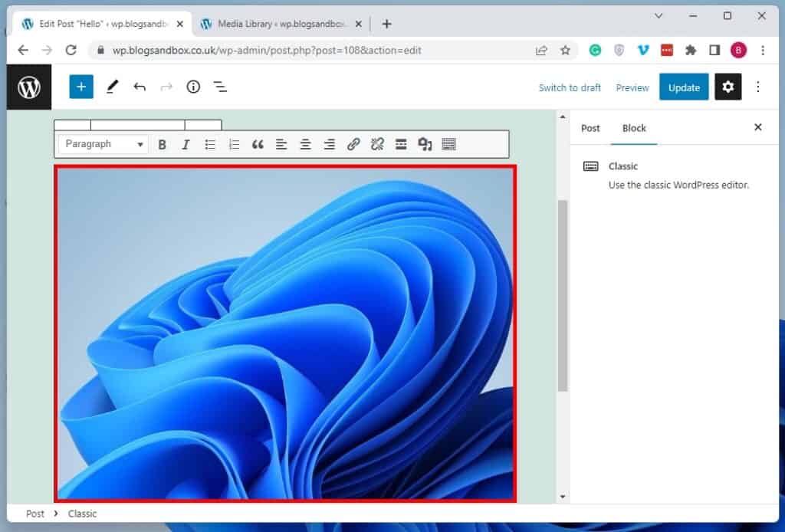
Task: Open the List View outline icon
Action: point(220,87)
